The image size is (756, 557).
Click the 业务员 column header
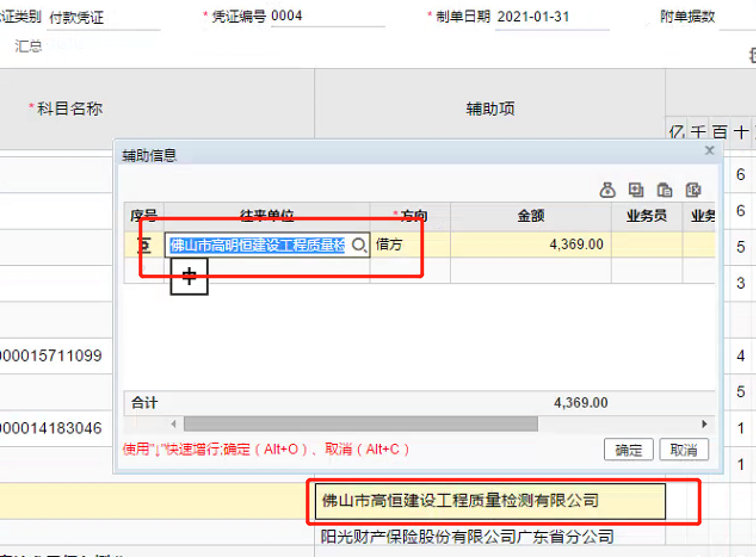click(x=647, y=216)
